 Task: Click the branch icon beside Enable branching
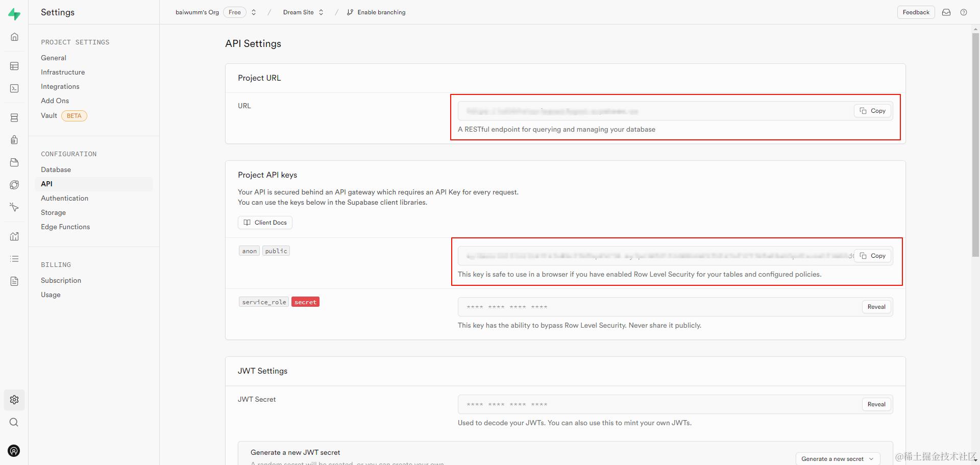(350, 12)
